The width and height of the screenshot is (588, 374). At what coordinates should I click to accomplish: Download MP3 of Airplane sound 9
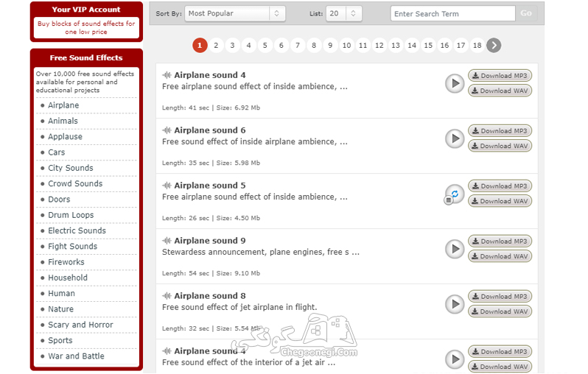click(500, 241)
